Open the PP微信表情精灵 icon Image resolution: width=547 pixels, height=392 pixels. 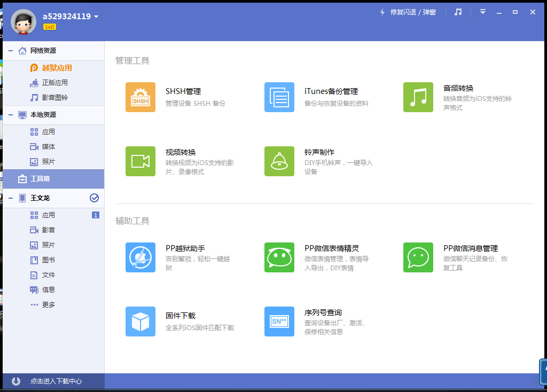coord(279,257)
